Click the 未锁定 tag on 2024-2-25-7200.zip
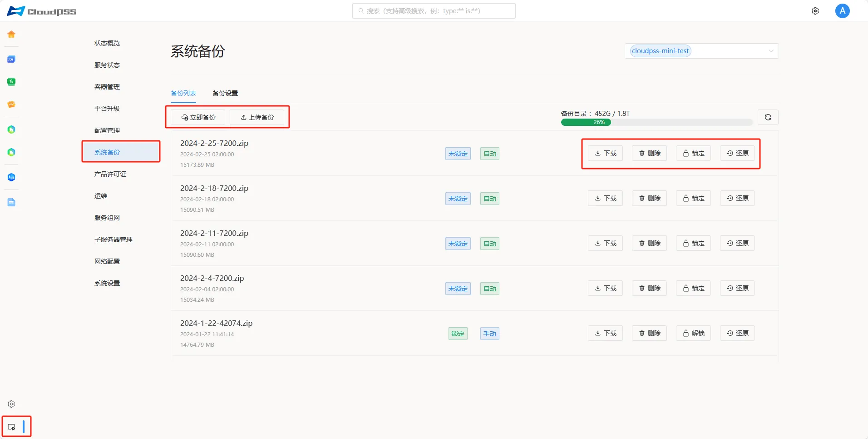 pyautogui.click(x=458, y=154)
